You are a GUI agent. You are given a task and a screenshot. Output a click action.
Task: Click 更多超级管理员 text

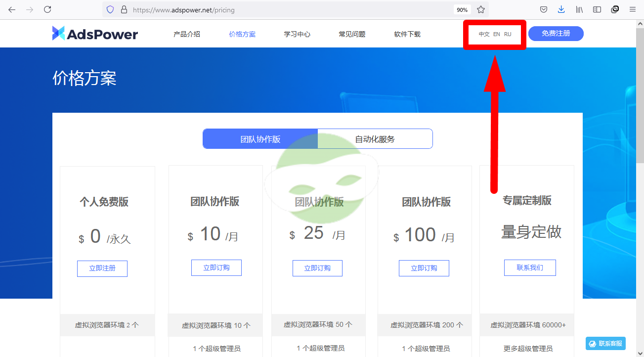528,349
